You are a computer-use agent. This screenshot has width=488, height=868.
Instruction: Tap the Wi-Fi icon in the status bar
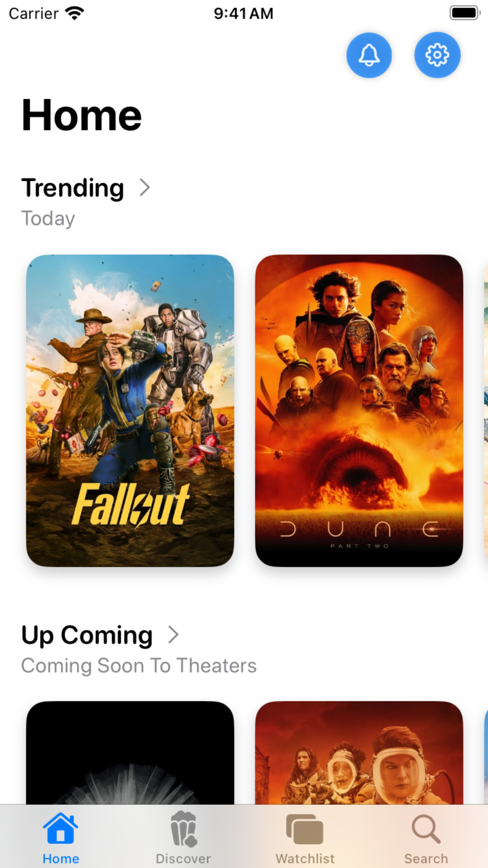(75, 13)
